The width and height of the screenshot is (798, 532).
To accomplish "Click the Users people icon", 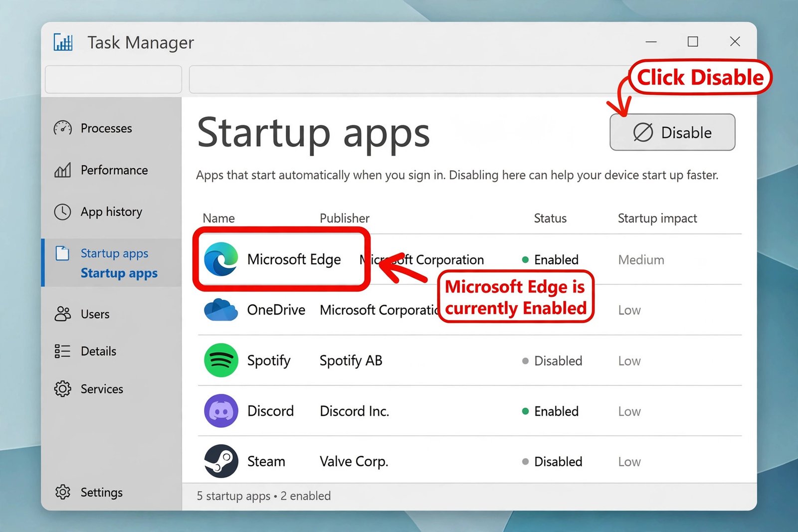I will click(x=62, y=314).
